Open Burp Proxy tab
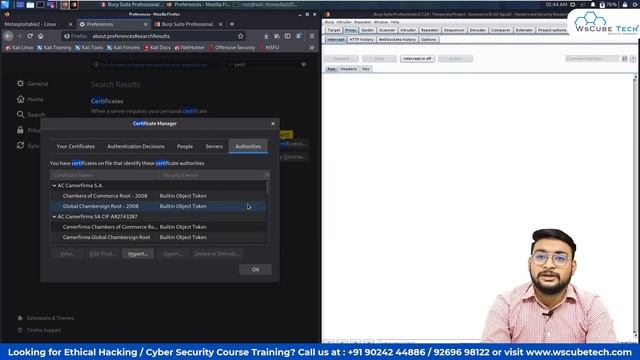 pyautogui.click(x=351, y=30)
